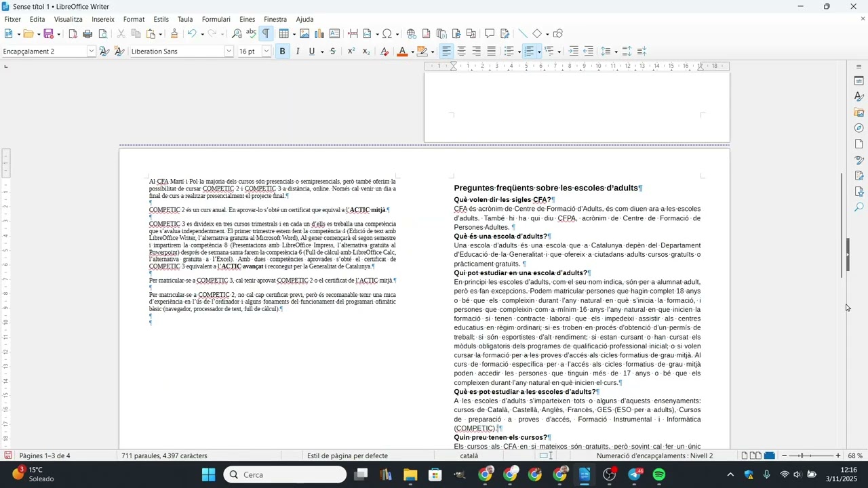Click font color swatch button
The height and width of the screenshot is (488, 868).
[402, 52]
